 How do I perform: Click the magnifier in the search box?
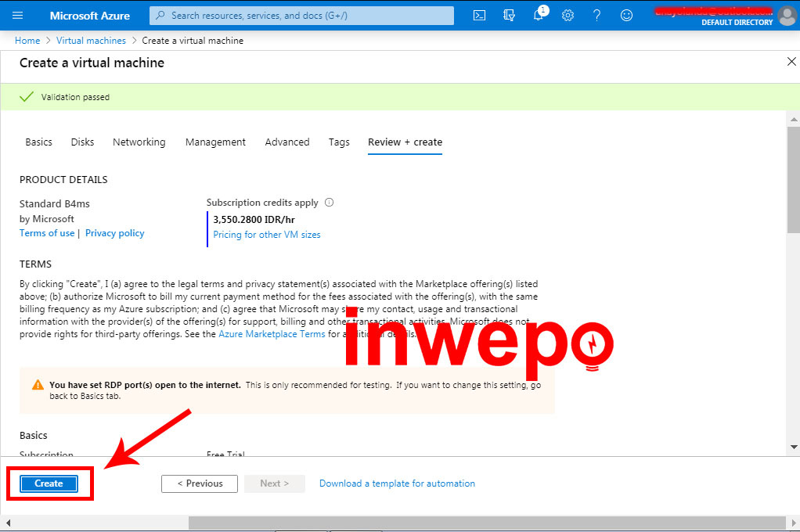click(x=160, y=16)
